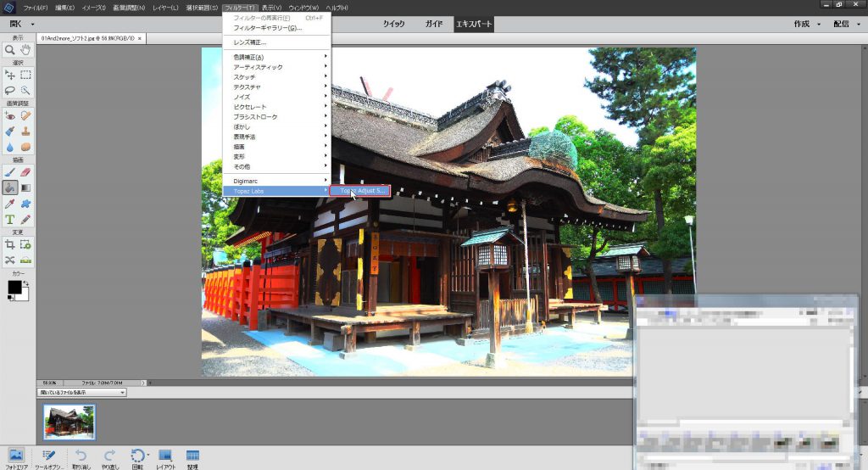Select the Eyedropper color picker tool
868x470 pixels.
10,204
